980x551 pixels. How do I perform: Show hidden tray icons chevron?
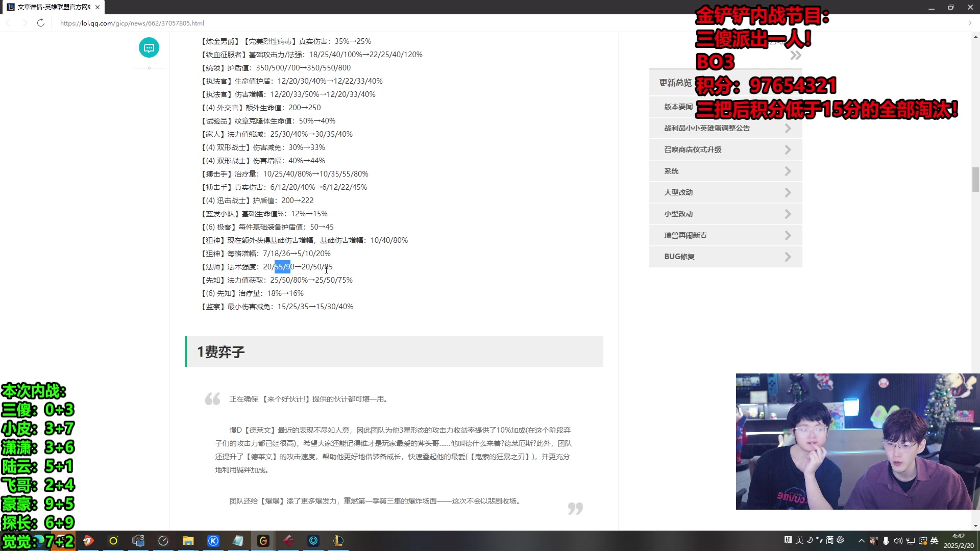tap(862, 541)
